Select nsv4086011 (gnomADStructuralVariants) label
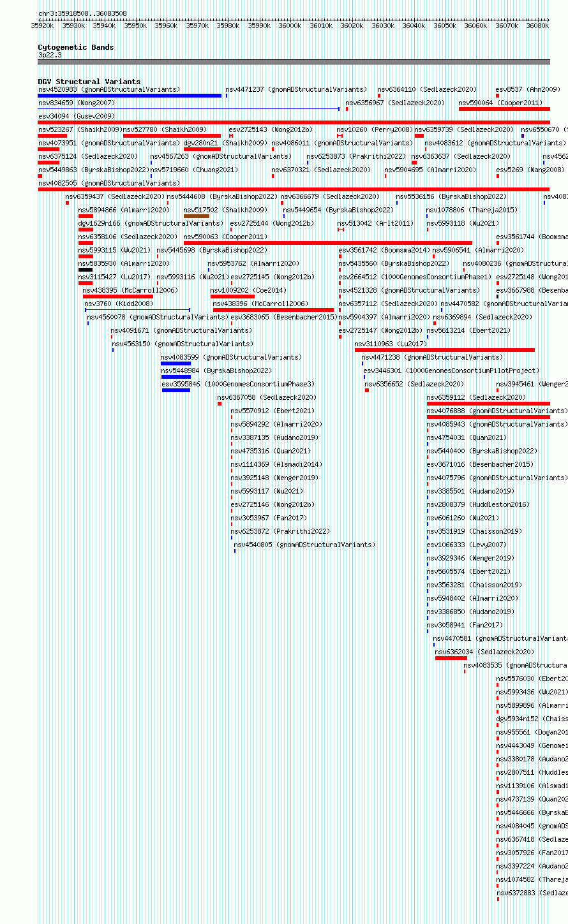 342,143
